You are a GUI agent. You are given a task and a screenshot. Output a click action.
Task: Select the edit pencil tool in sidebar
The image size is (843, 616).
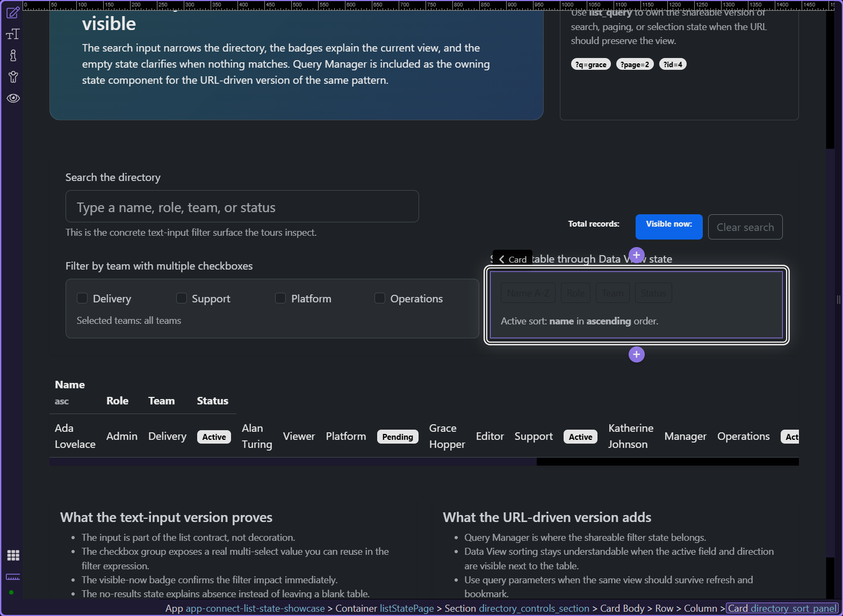click(x=13, y=12)
